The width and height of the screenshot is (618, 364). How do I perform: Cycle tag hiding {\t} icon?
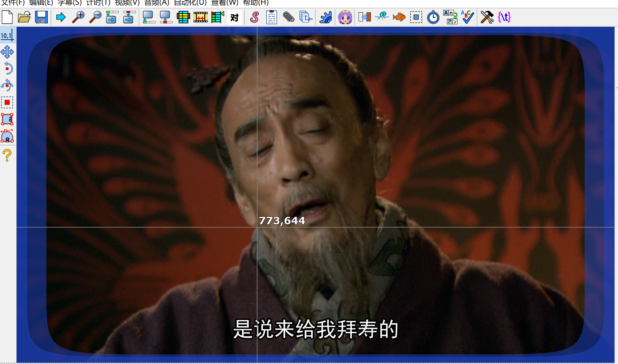(x=504, y=17)
